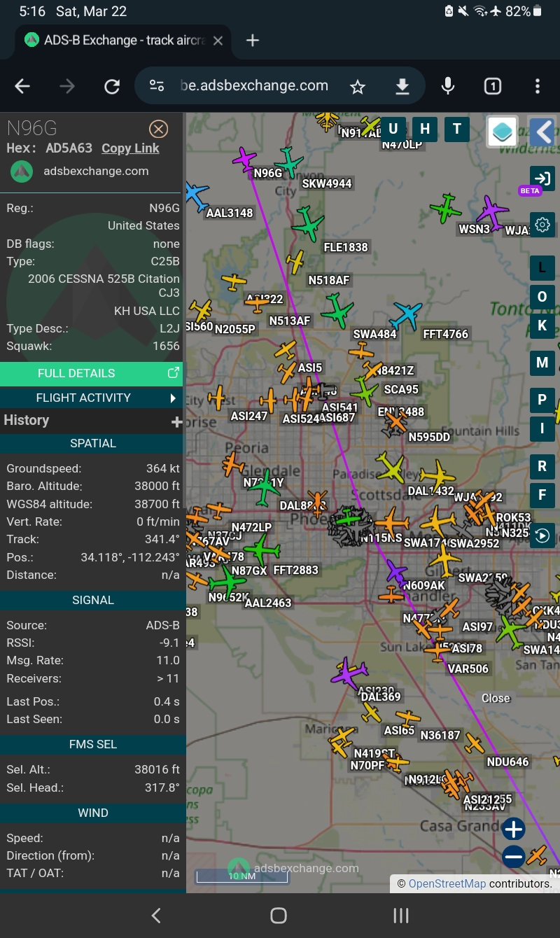Viewport: 560px width, 938px height.
Task: Open Android recent apps button
Action: point(401,916)
